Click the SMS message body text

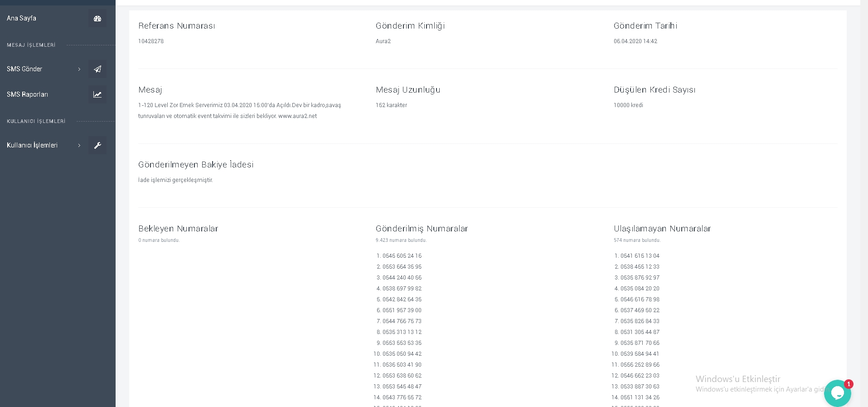tap(240, 111)
